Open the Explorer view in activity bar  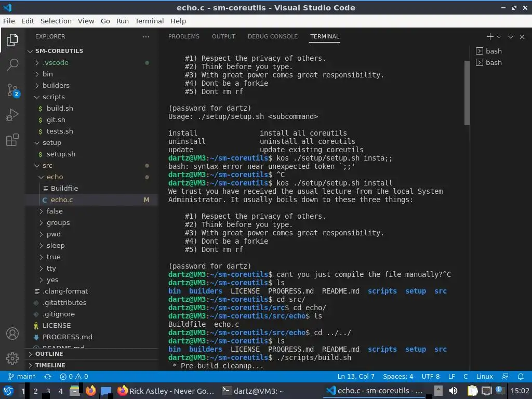tap(12, 40)
